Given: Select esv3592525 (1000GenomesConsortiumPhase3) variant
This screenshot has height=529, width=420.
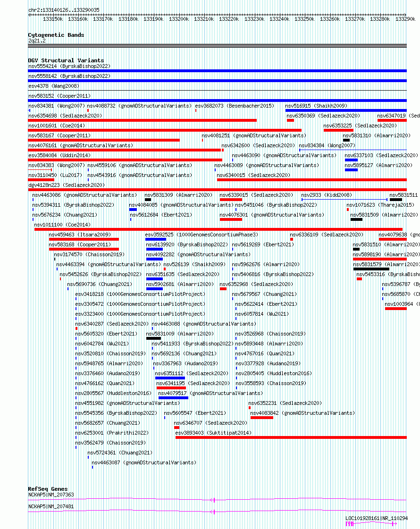Looking at the screenshot, I should click(202, 235).
